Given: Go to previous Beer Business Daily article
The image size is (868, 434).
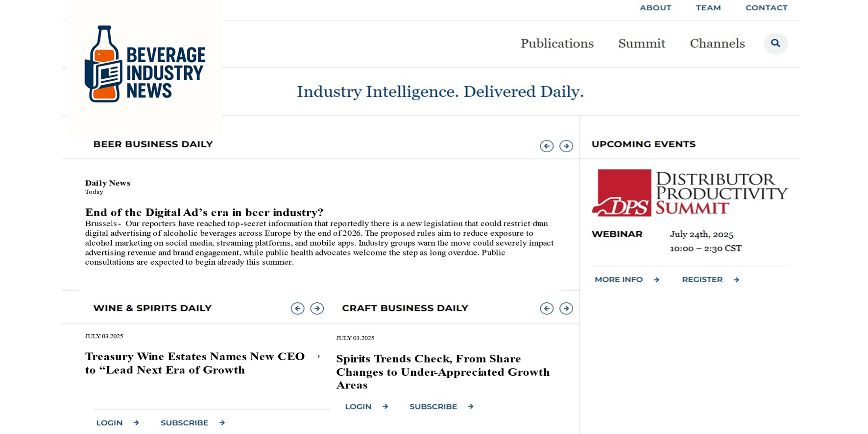Looking at the screenshot, I should 547,146.
